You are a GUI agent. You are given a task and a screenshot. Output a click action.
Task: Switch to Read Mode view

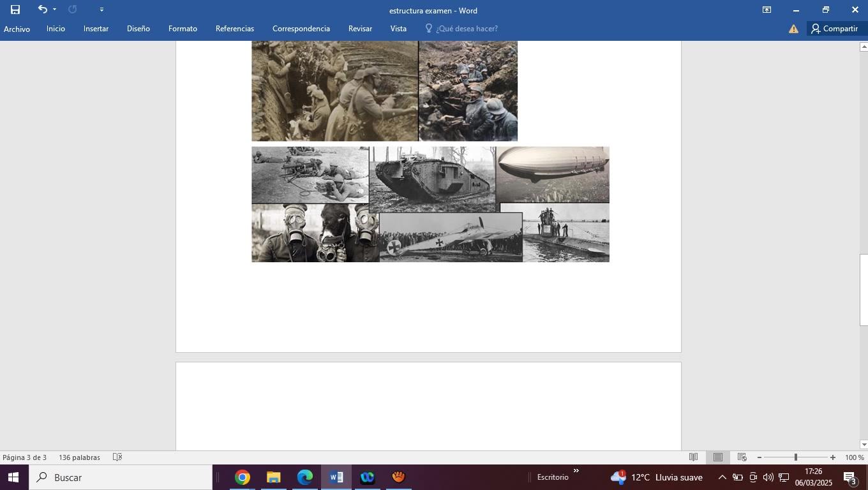point(693,457)
